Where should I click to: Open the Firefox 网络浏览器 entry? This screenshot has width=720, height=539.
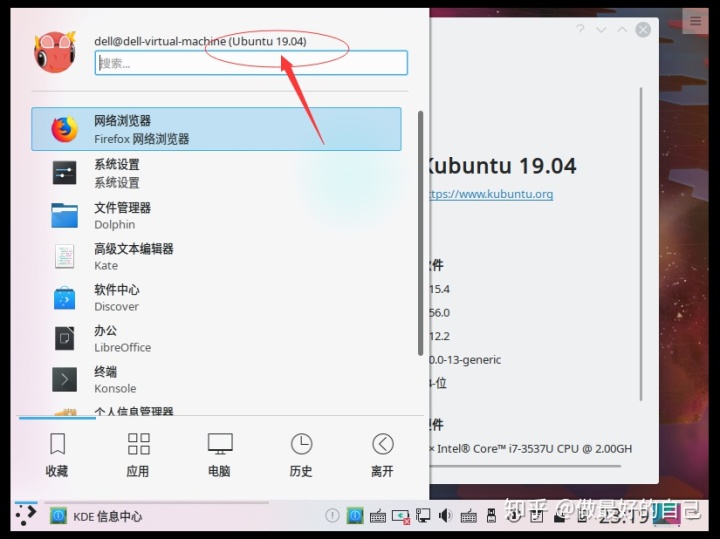click(216, 129)
